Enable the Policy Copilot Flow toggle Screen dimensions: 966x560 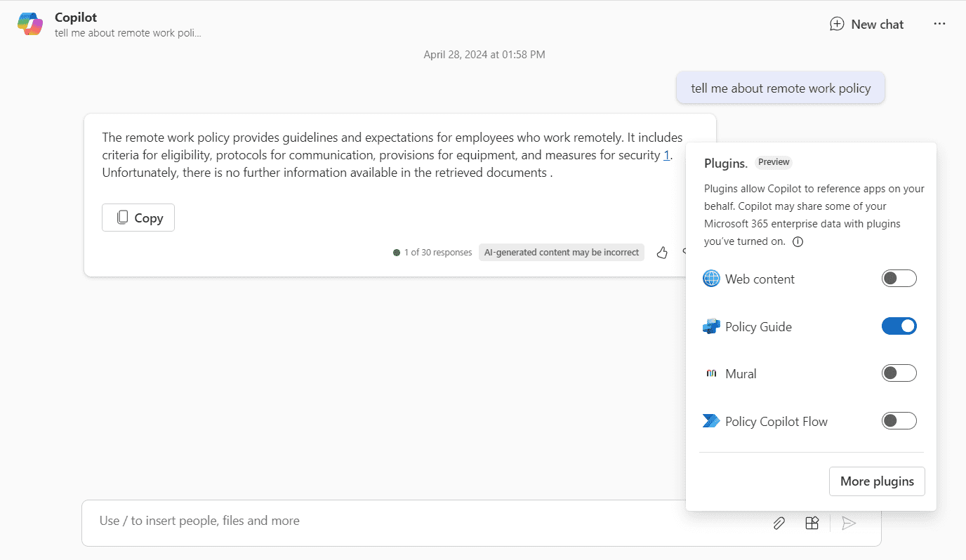coord(899,421)
